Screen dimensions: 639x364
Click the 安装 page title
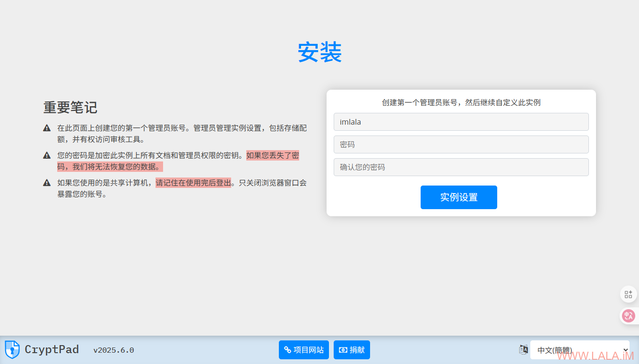(x=319, y=52)
